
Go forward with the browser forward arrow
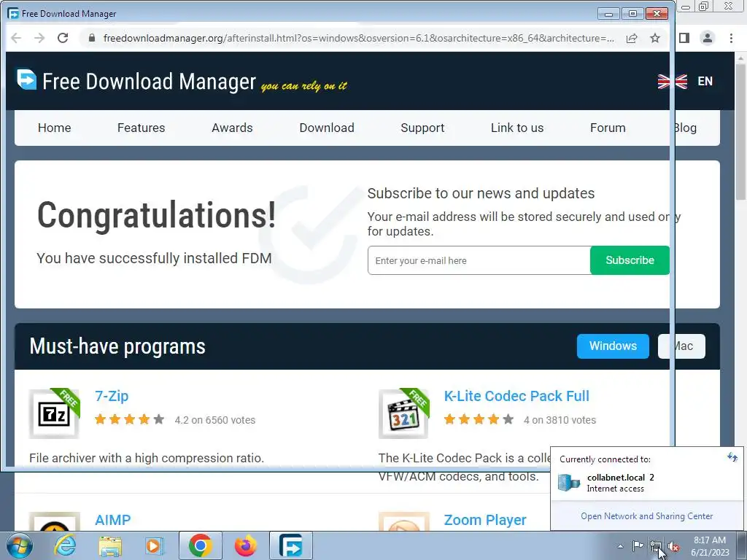[x=39, y=38]
